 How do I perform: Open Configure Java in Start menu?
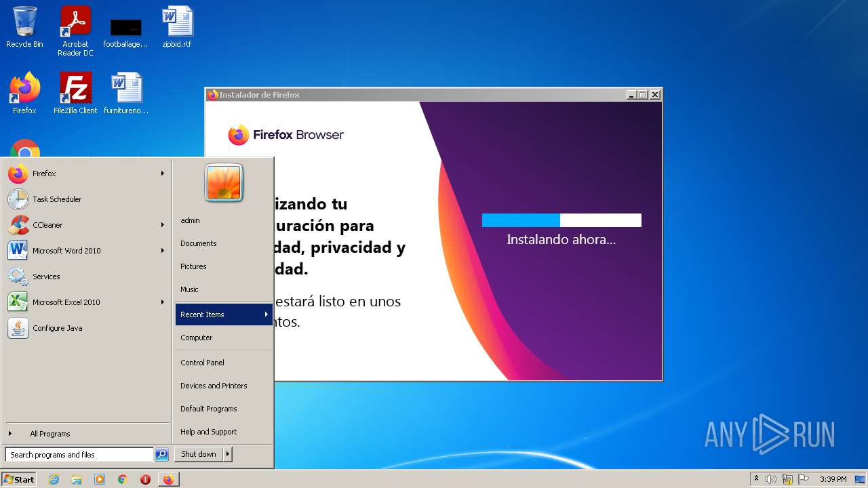pyautogui.click(x=86, y=328)
